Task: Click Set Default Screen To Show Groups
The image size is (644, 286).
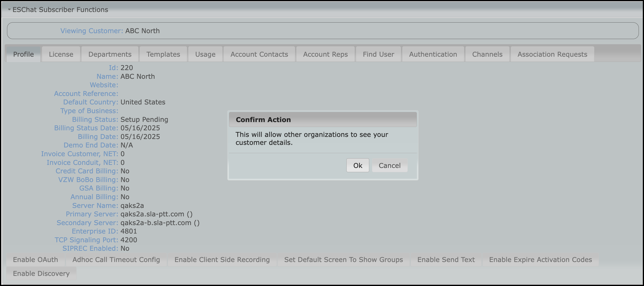Action: point(344,259)
